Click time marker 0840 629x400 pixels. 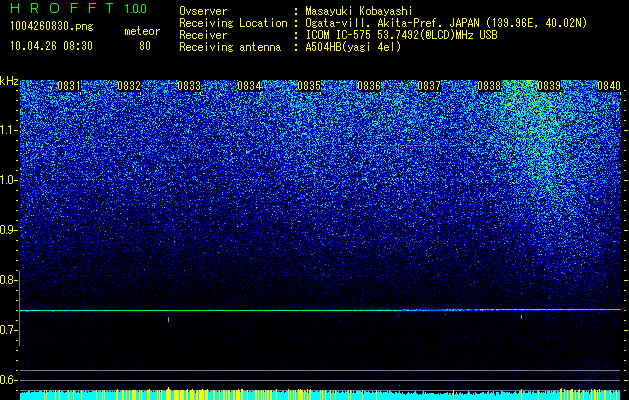point(609,86)
